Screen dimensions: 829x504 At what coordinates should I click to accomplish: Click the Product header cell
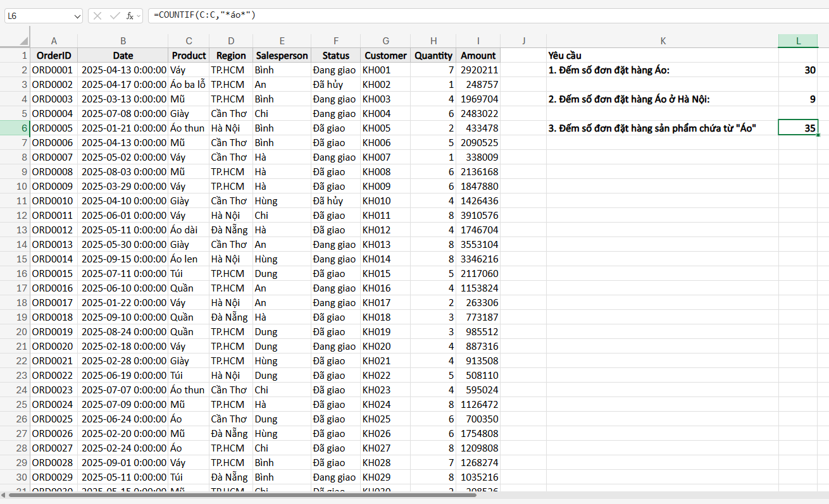(189, 56)
